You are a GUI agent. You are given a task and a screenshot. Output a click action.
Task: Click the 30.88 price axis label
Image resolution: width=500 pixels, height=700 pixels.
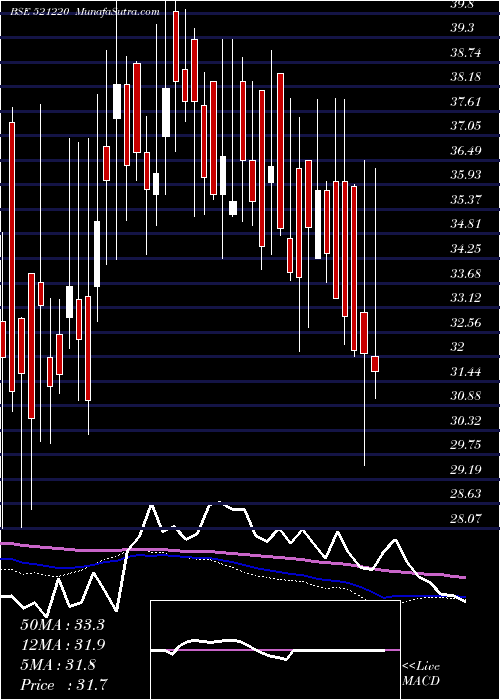tap(466, 396)
